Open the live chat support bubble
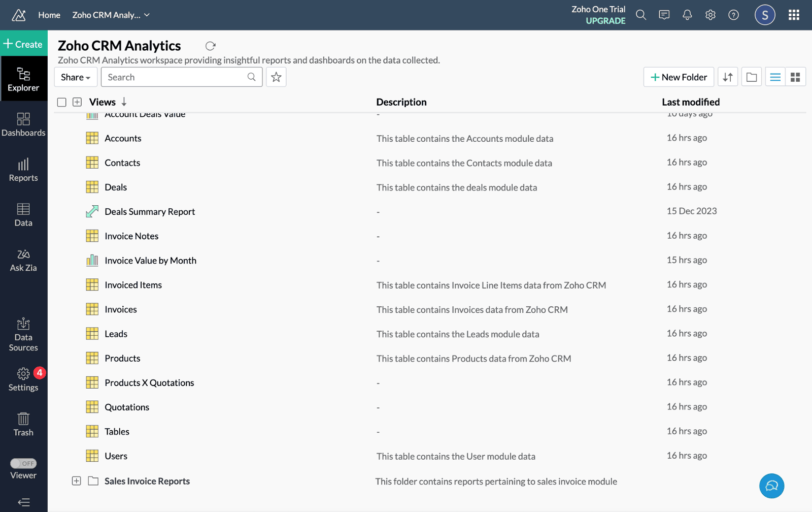This screenshot has width=812, height=512. (x=771, y=486)
